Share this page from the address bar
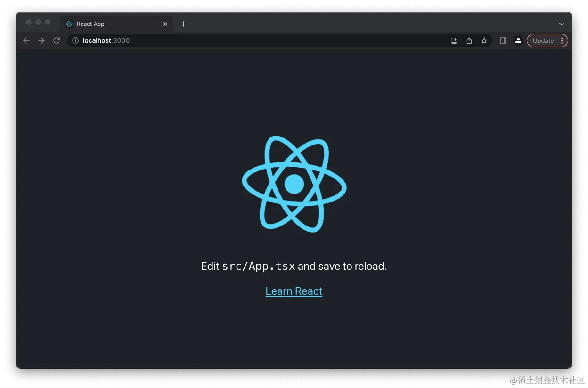Viewport: 588px width, 388px height. pos(469,40)
